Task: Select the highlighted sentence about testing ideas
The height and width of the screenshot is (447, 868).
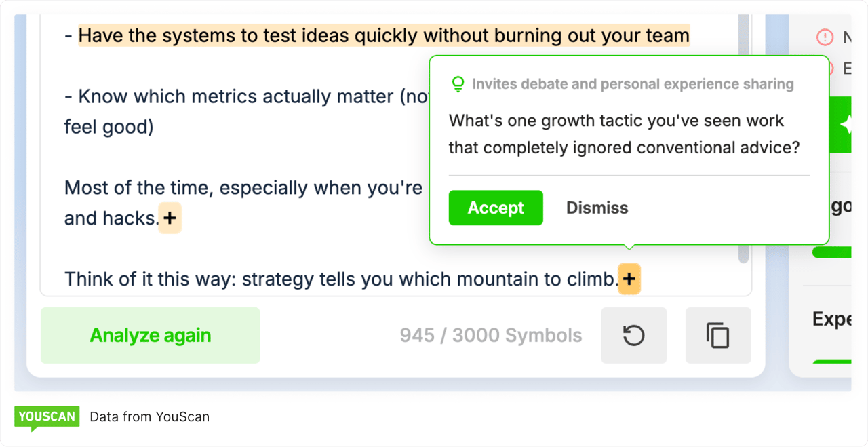Action: [x=384, y=35]
